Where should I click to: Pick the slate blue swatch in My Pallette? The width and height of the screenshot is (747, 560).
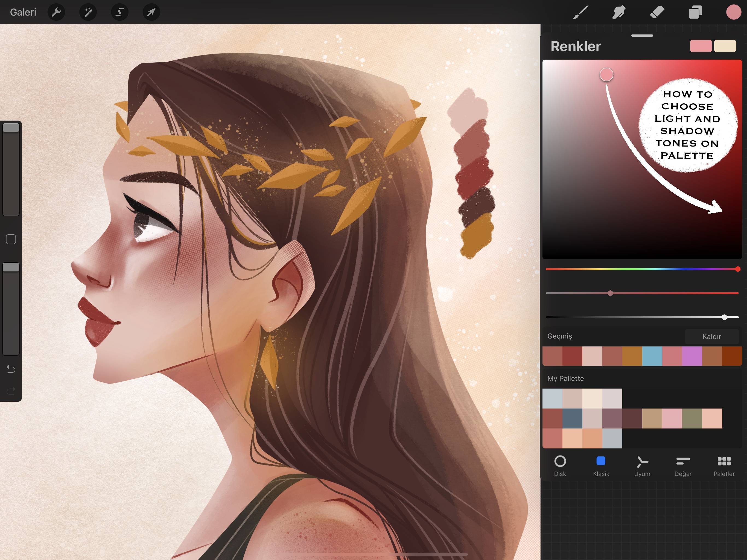click(x=572, y=418)
